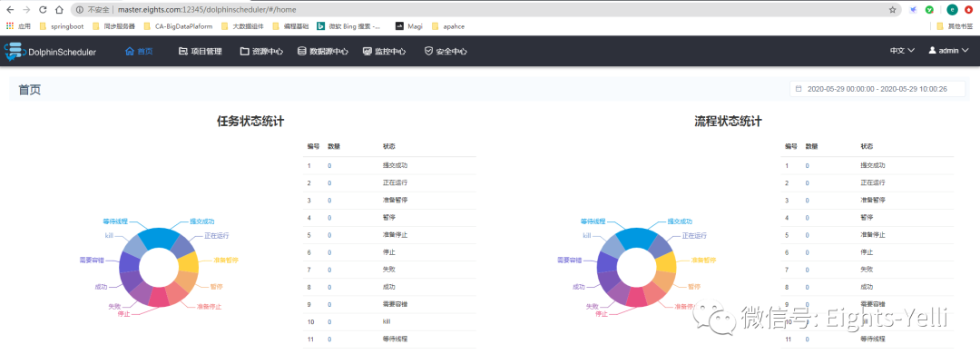This screenshot has height=364, width=980.
Task: Click 成功 count in 流程状态统计 table
Action: 807,287
